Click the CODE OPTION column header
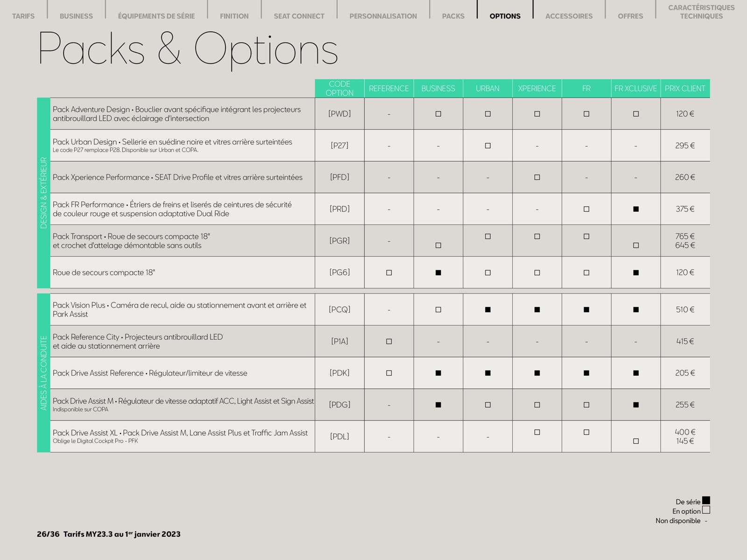 (339, 88)
